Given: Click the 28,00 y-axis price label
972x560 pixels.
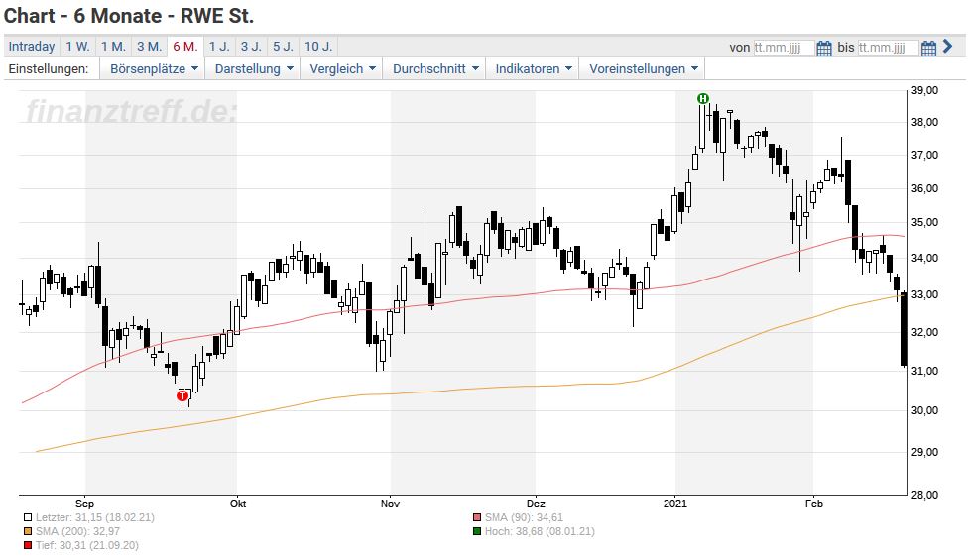Looking at the screenshot, I should tap(924, 495).
